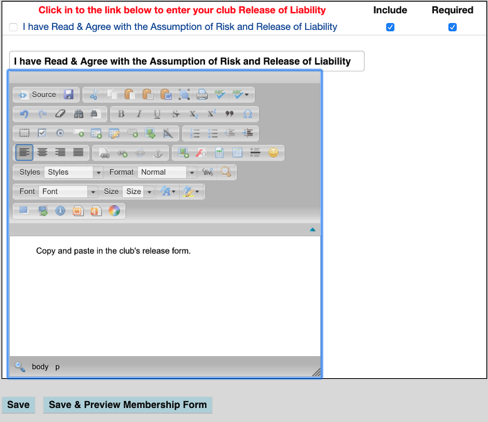Screen dimensions: 488x422
Task: Click the agreement title input field
Action: 187,61
